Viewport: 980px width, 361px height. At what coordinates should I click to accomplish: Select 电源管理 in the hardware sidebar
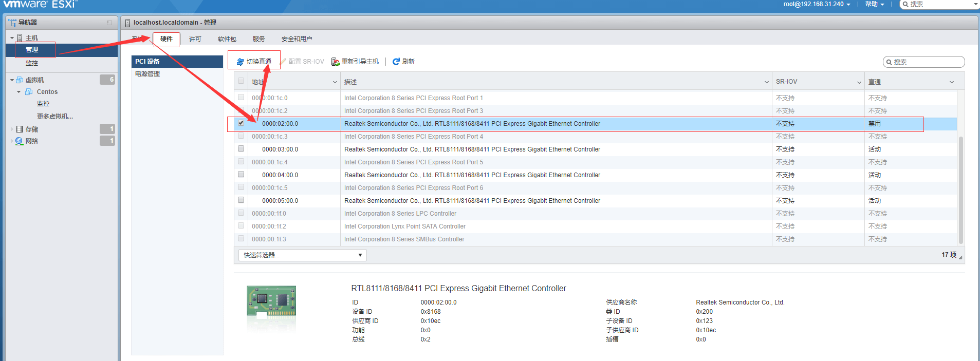[x=147, y=74]
